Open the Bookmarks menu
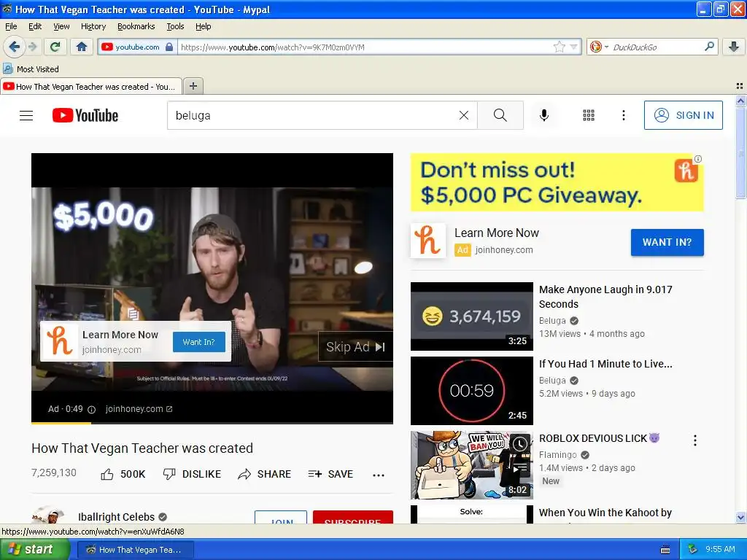Viewport: 747px width, 560px height. pyautogui.click(x=136, y=26)
